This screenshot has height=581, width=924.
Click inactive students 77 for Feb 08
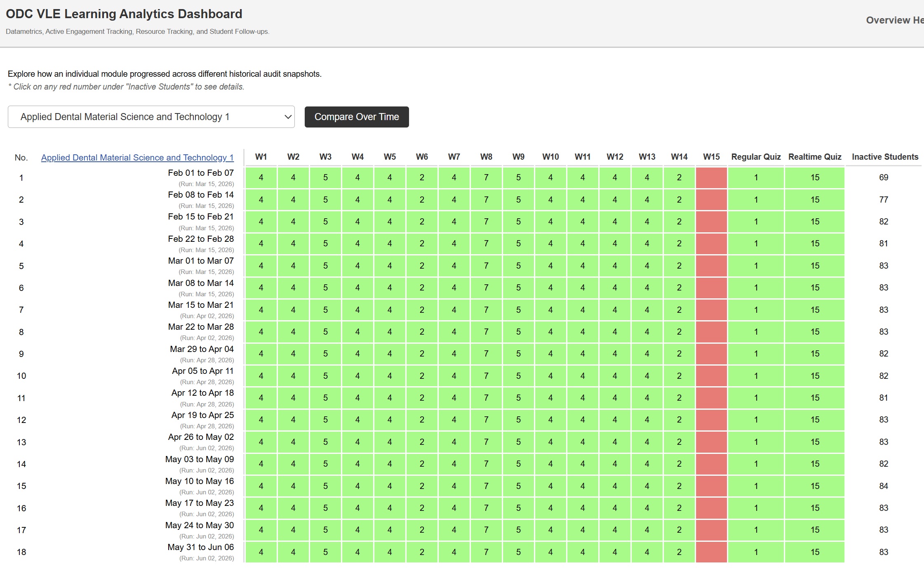click(883, 200)
